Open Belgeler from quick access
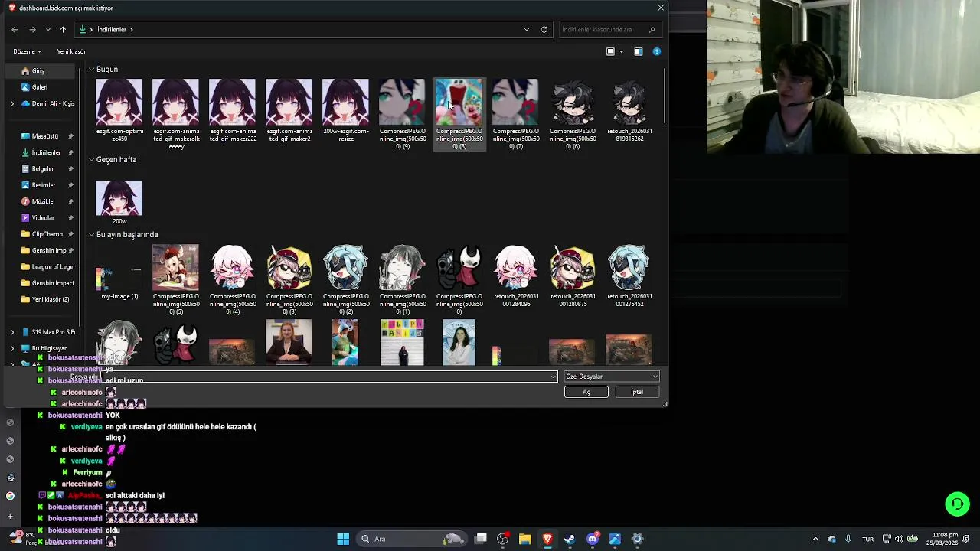Screen dimensions: 980x551 coord(42,168)
